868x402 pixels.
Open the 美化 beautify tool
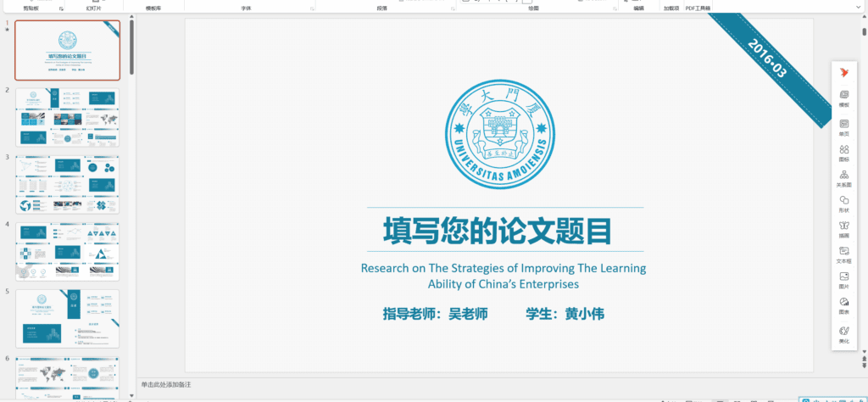843,334
